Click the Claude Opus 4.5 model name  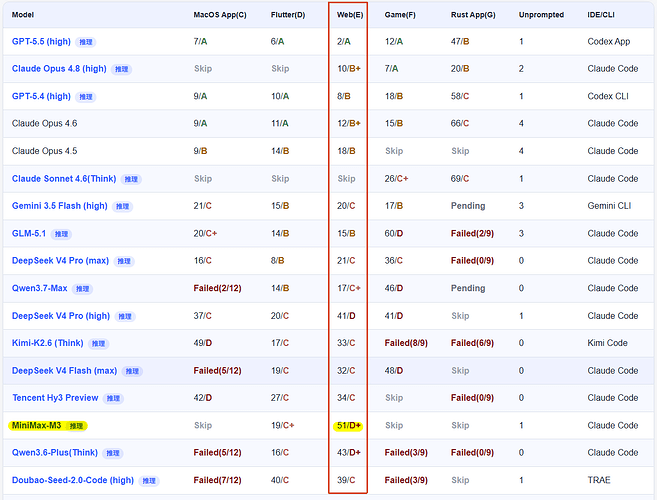pyautogui.click(x=44, y=151)
